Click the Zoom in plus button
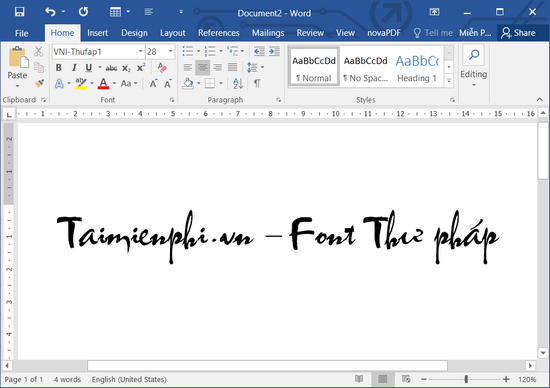 [x=506, y=379]
